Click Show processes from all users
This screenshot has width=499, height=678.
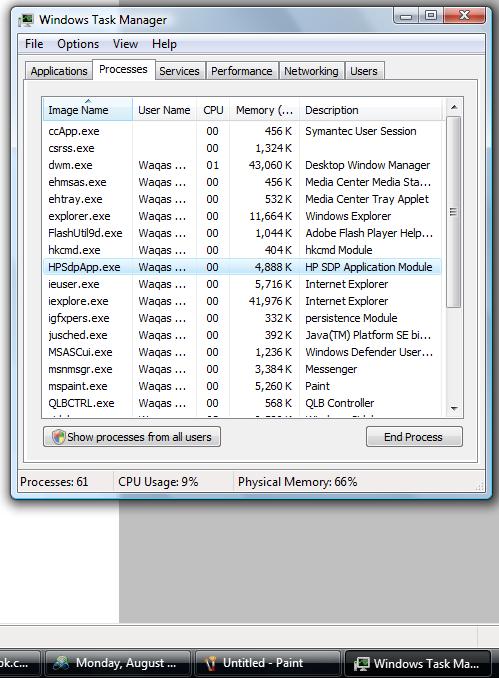pyautogui.click(x=132, y=437)
